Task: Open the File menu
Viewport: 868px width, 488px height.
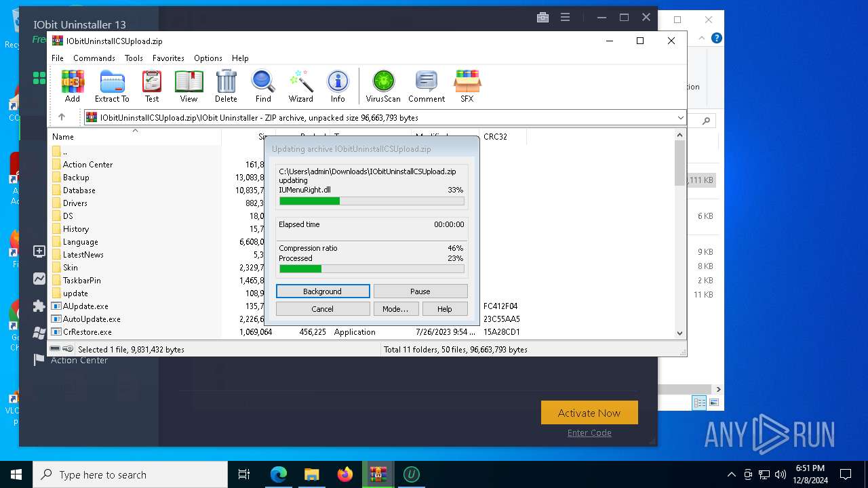Action: (58, 58)
